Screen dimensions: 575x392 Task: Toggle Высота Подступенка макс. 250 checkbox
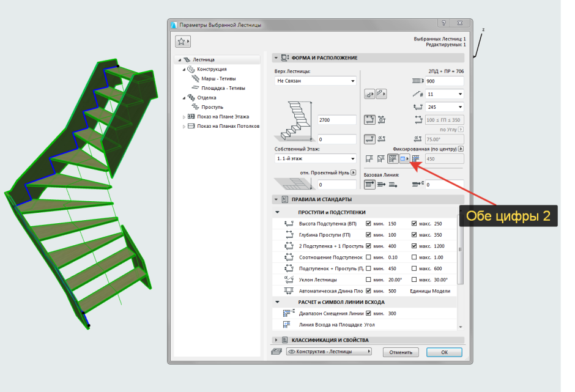tap(414, 223)
